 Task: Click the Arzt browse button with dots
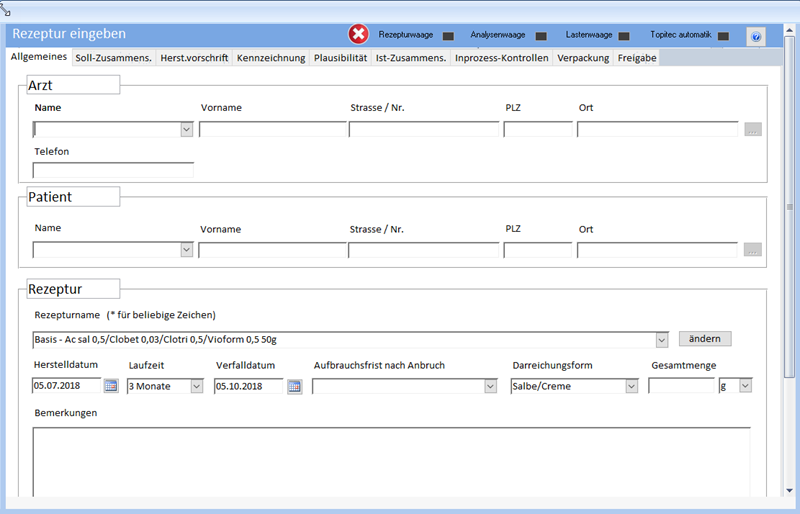(x=753, y=129)
